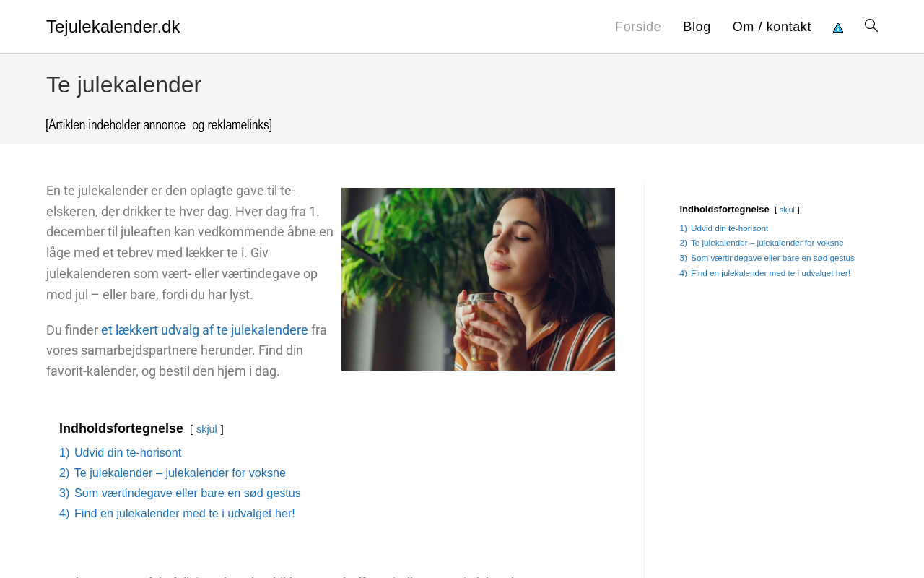Follow the link to te julekalendere selection
924x578 pixels.
point(204,330)
